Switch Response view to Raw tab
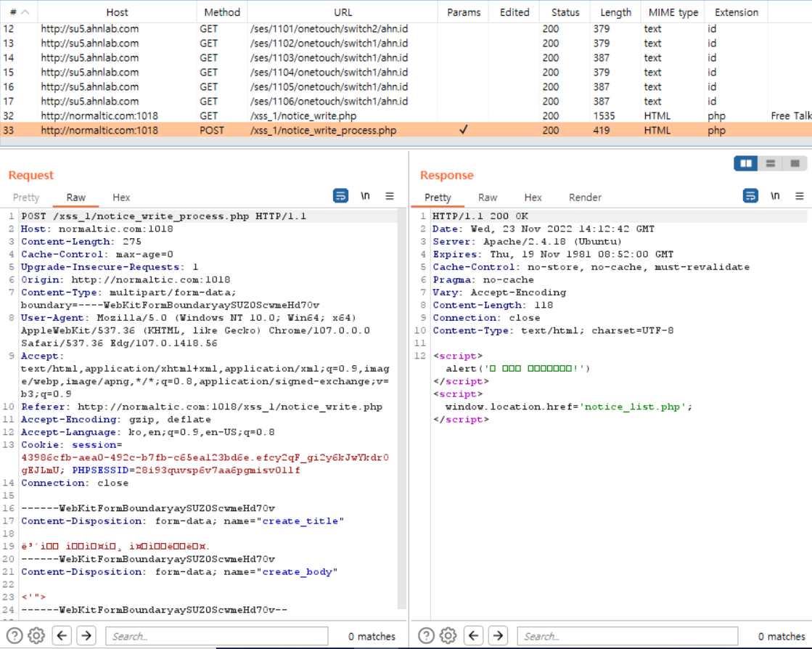 coord(488,197)
